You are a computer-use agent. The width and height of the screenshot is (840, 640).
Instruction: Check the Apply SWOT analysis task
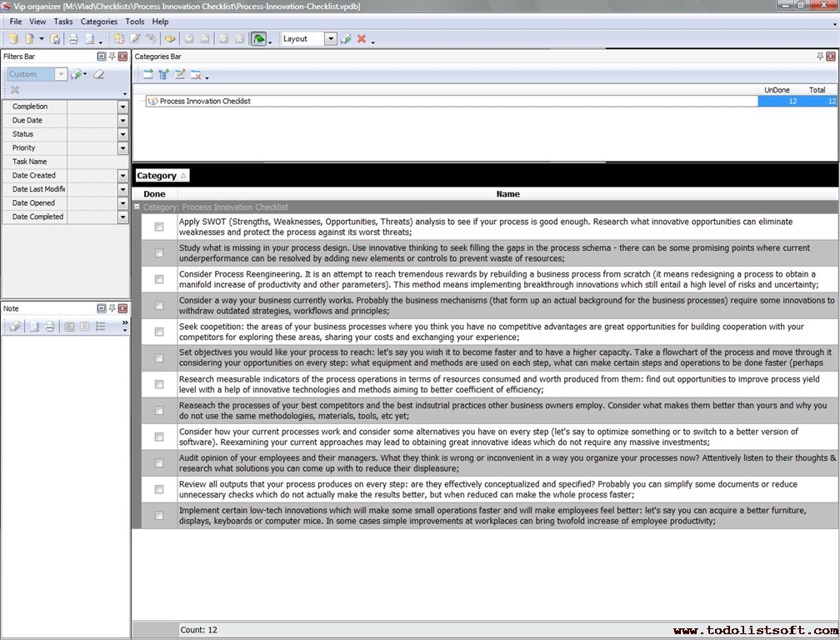click(159, 227)
